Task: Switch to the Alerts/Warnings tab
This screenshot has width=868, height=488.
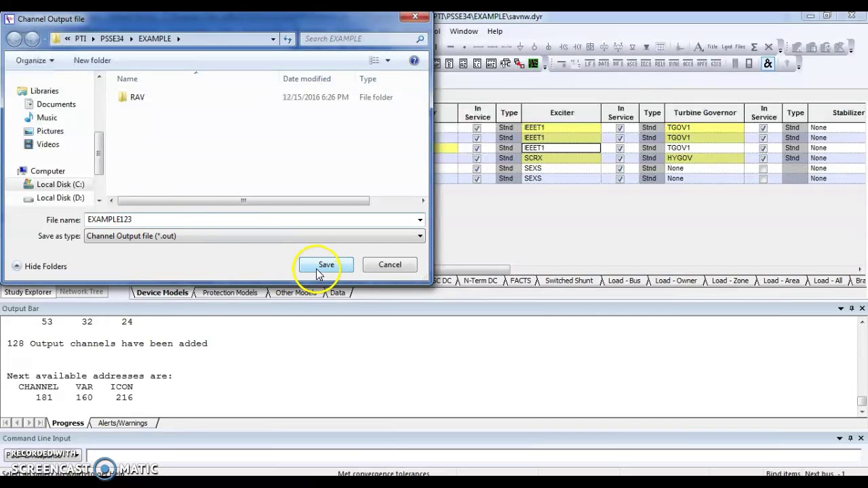Action: pos(122,423)
